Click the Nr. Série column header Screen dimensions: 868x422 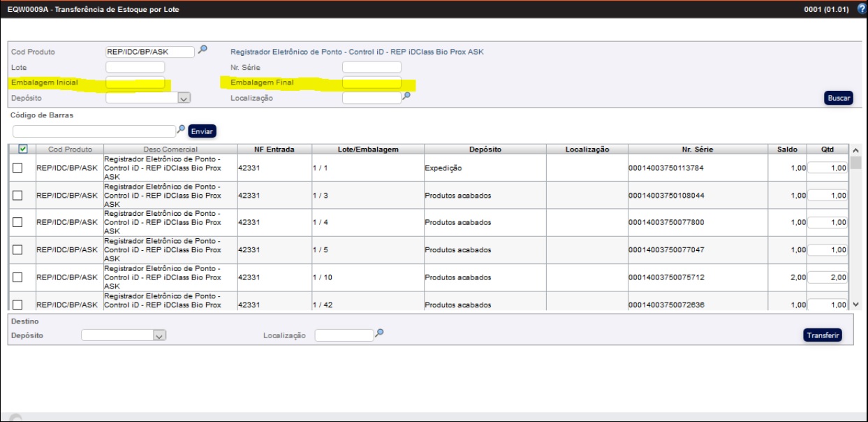[x=697, y=150]
